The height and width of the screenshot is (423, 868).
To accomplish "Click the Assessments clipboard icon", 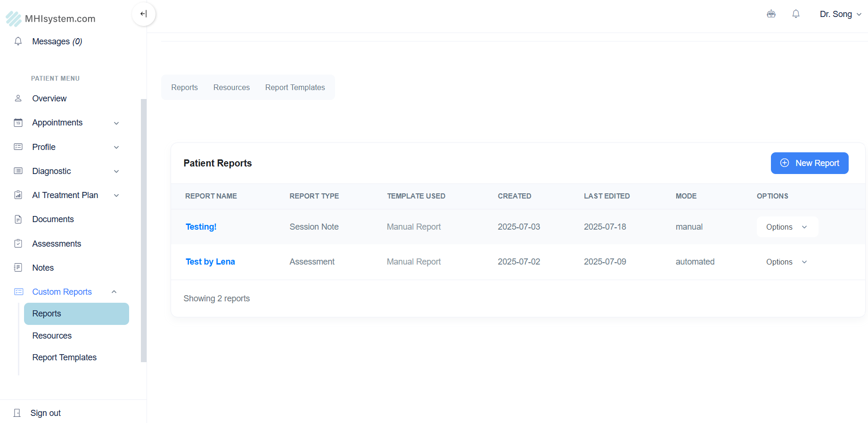I will pyautogui.click(x=18, y=244).
